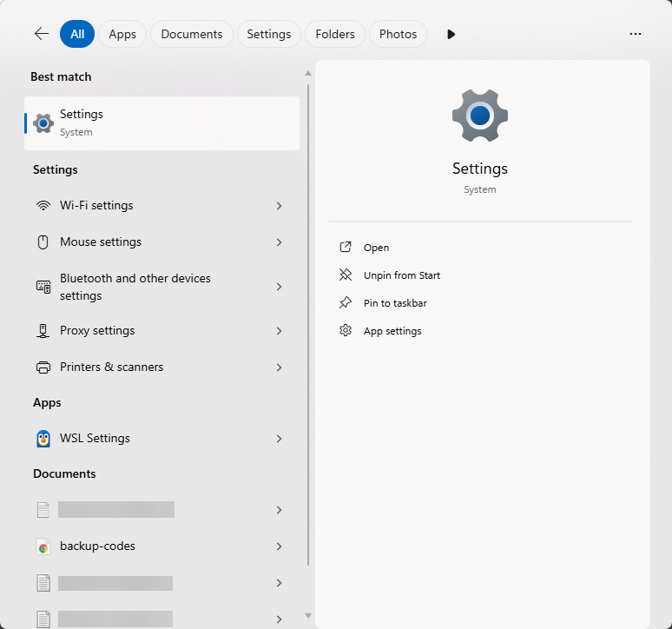
Task: Select the Settings System best match result
Action: [x=161, y=123]
